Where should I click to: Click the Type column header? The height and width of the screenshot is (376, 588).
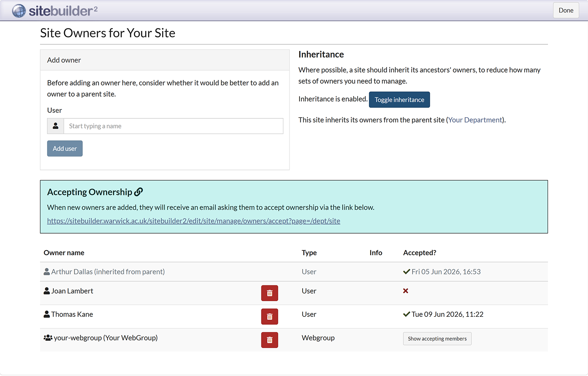pos(309,252)
